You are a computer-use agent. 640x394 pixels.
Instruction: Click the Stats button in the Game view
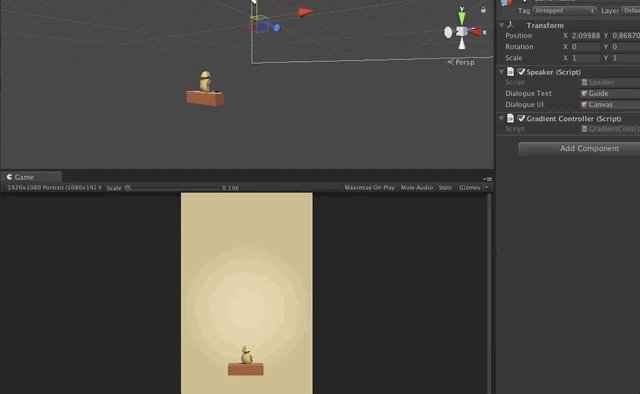[x=445, y=188]
